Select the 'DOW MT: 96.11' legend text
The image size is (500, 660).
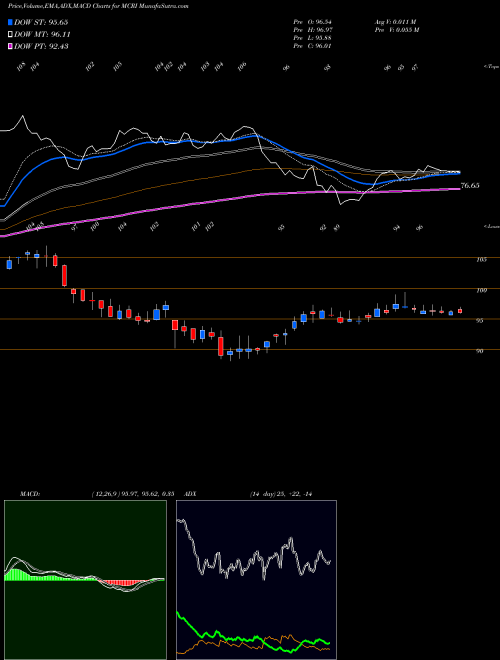tap(43, 35)
